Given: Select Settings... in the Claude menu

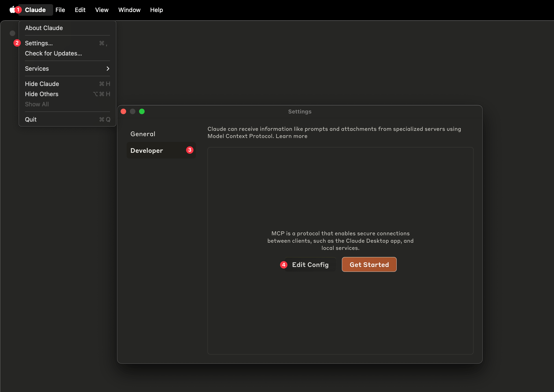Looking at the screenshot, I should 67,43.
